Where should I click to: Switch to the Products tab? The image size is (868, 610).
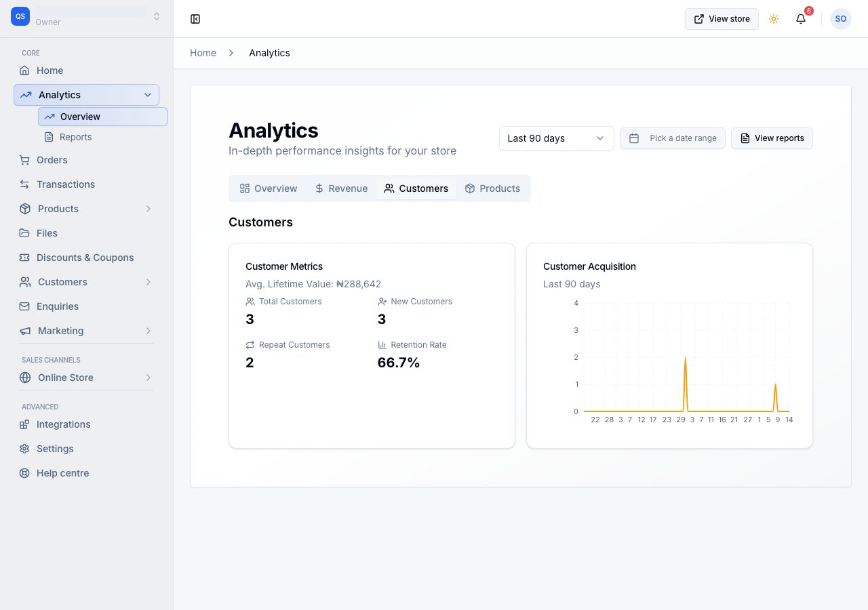(492, 188)
